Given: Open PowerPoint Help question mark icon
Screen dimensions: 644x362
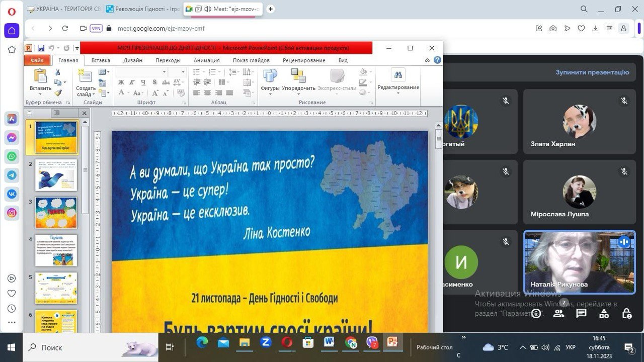Looking at the screenshot, I should pyautogui.click(x=437, y=60).
